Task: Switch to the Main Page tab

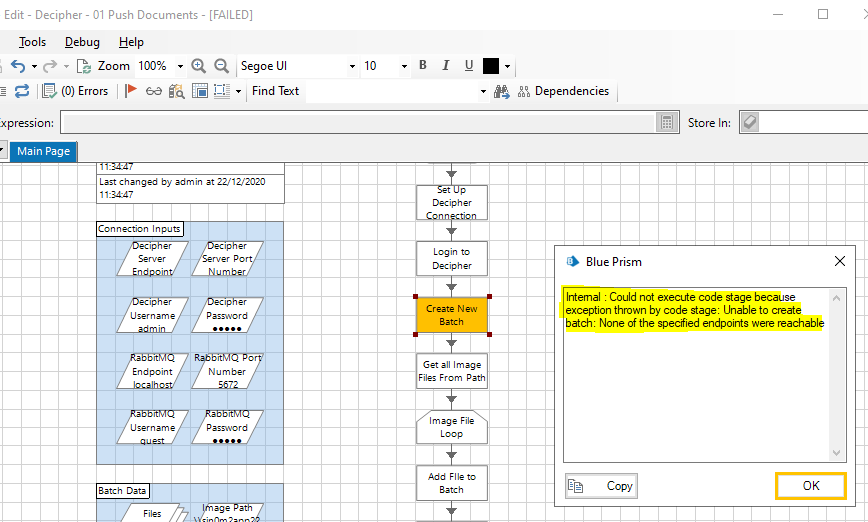Action: [43, 151]
